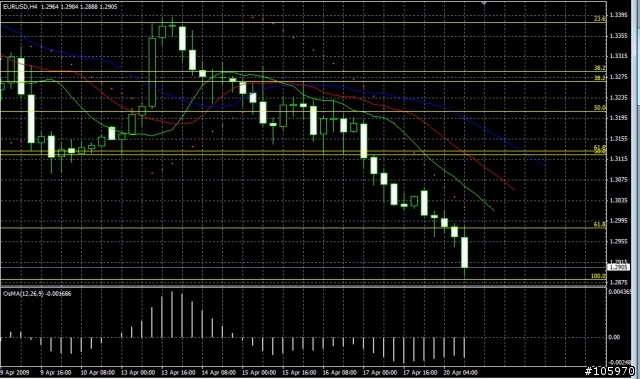The width and height of the screenshot is (640, 379).
Task: Click the 1.2875 price scale value
Action: [x=618, y=282]
